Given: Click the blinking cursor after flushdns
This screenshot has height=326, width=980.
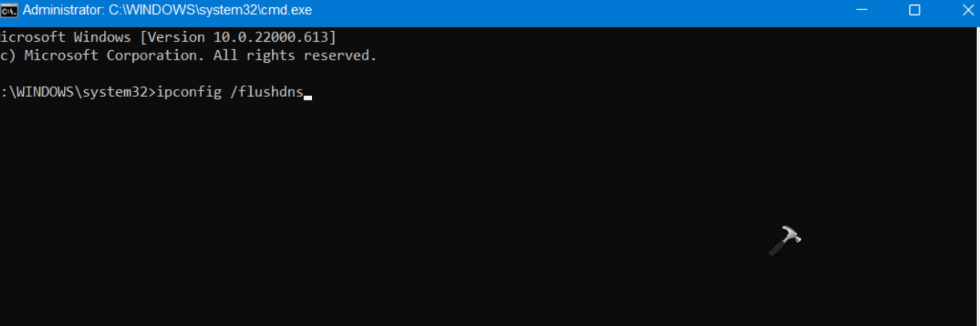Looking at the screenshot, I should pos(308,96).
